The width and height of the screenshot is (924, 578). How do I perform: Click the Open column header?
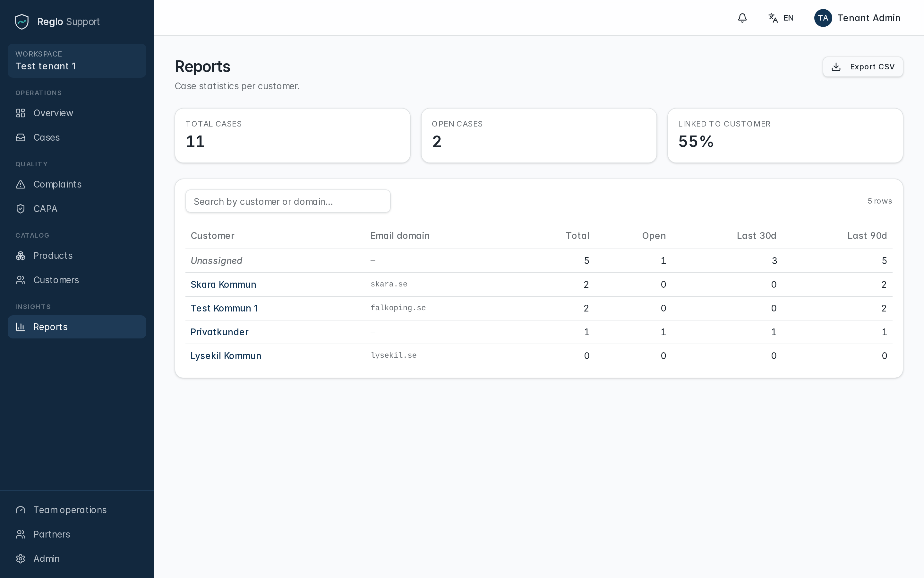654,236
